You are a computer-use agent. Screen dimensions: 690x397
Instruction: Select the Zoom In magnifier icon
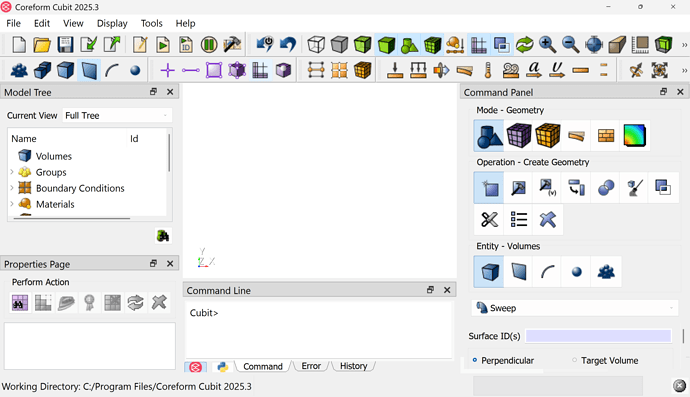(x=547, y=44)
